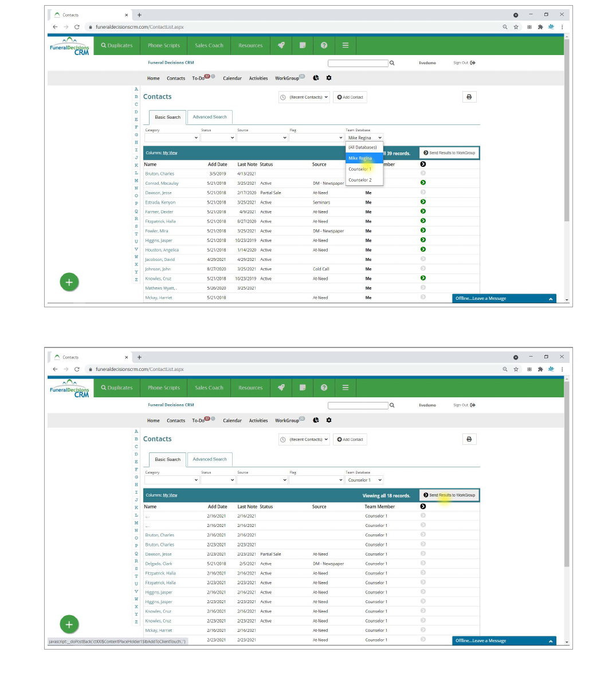Click the rocket icon in the upper window toolbar

pyautogui.click(x=281, y=45)
